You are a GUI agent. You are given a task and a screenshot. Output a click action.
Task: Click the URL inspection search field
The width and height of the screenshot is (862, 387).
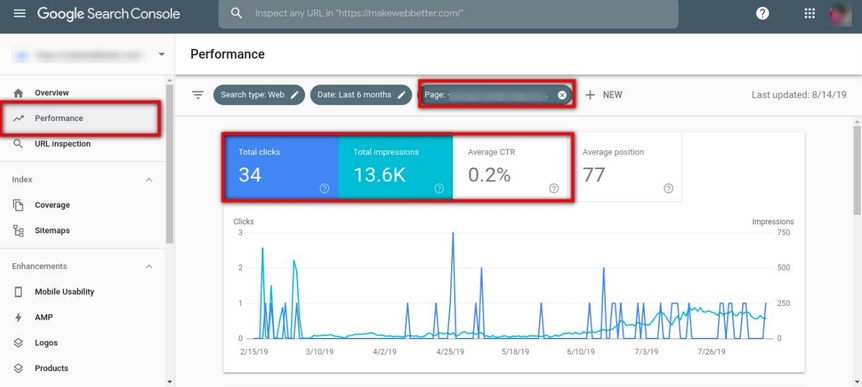click(448, 13)
